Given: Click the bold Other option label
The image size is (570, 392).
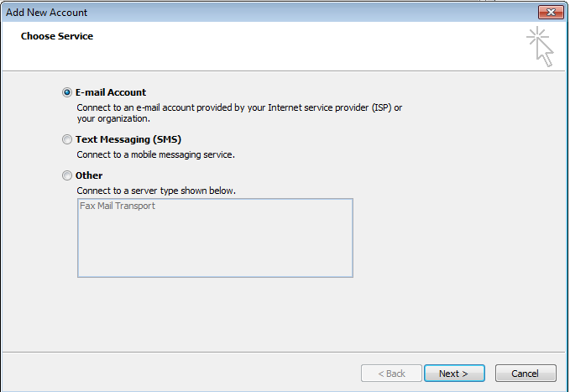Looking at the screenshot, I should 89,175.
